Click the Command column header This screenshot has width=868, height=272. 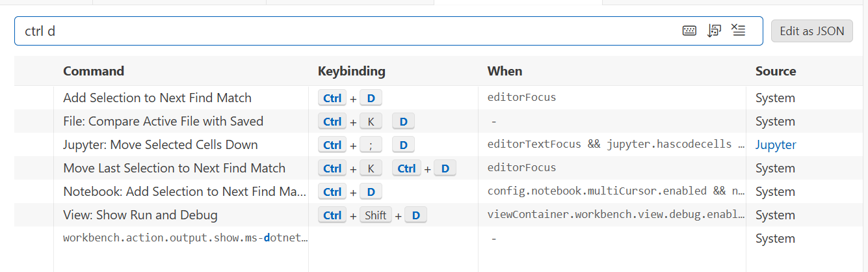94,71
